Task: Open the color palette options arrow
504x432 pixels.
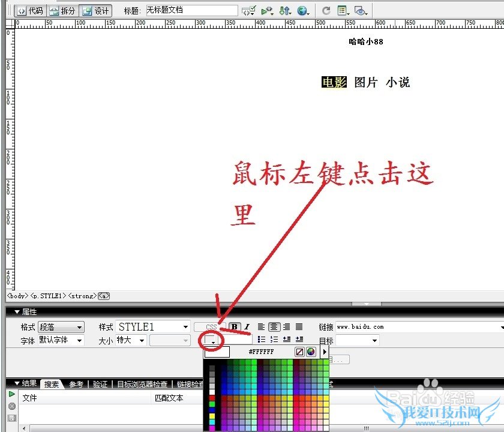Action: click(325, 352)
